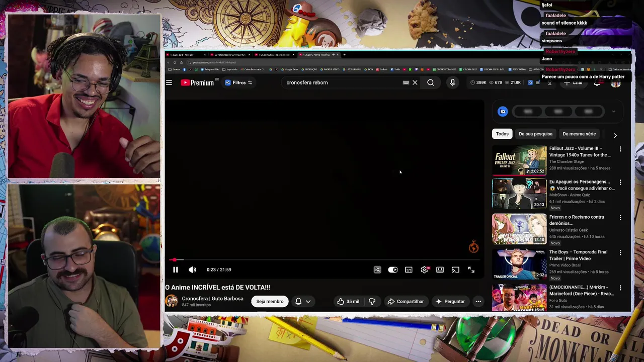The width and height of the screenshot is (644, 362).
Task: Switch to theater mode
Action: (440, 269)
